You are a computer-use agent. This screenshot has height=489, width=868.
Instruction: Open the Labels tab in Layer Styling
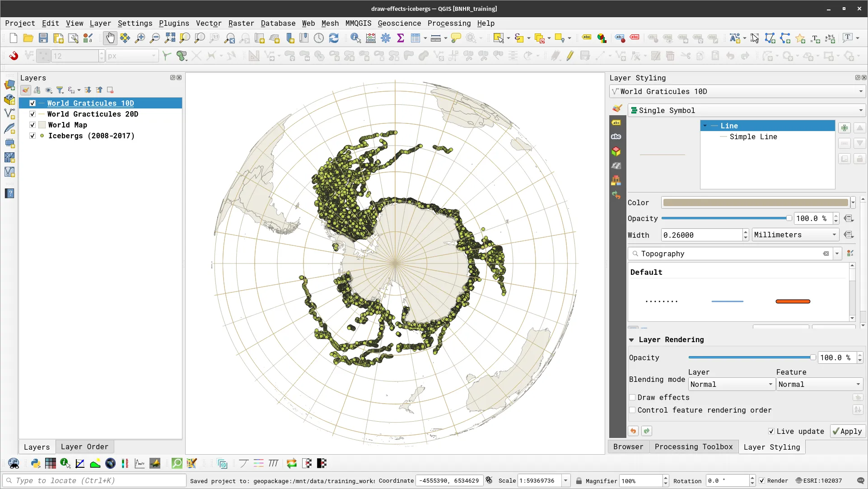point(616,122)
